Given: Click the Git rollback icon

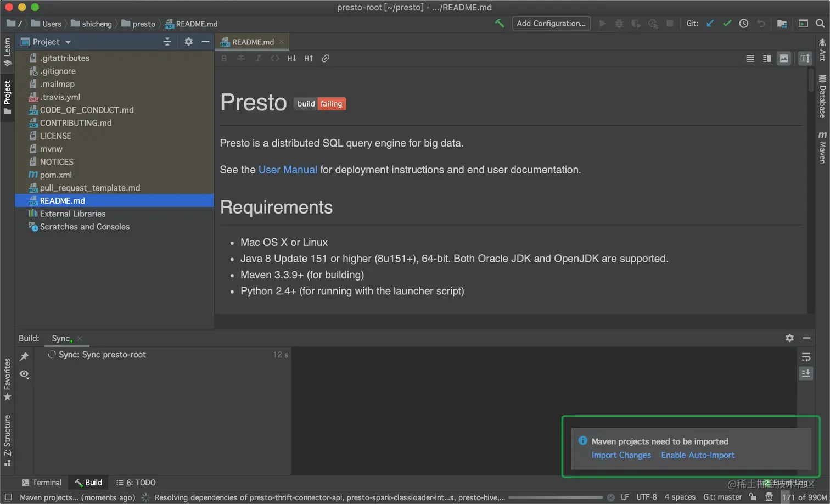Looking at the screenshot, I should [x=761, y=24].
